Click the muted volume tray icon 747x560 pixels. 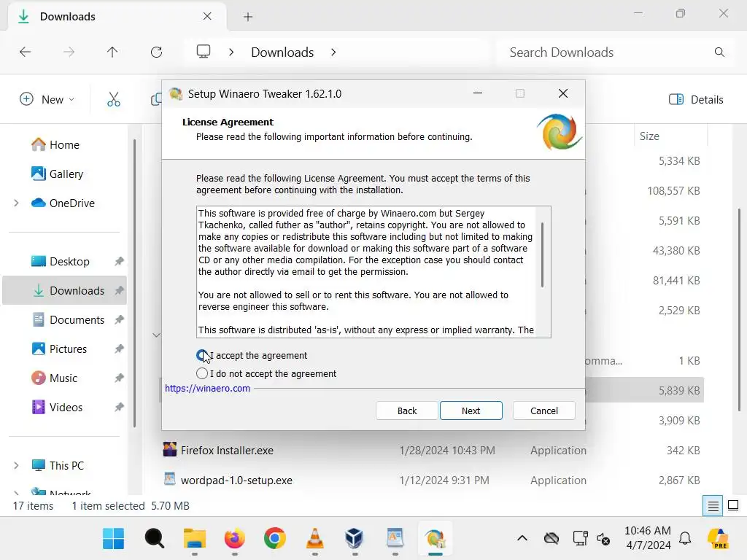tap(603, 539)
